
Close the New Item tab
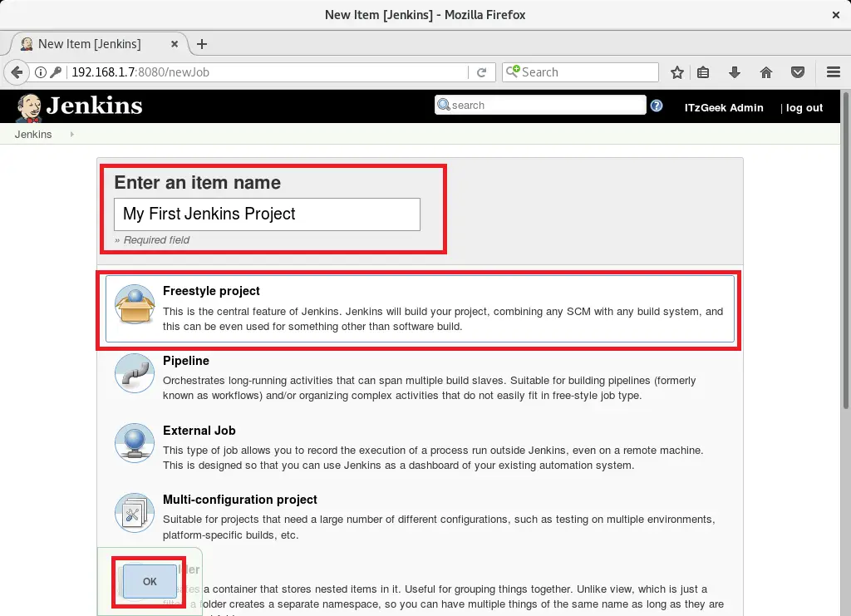tap(175, 44)
